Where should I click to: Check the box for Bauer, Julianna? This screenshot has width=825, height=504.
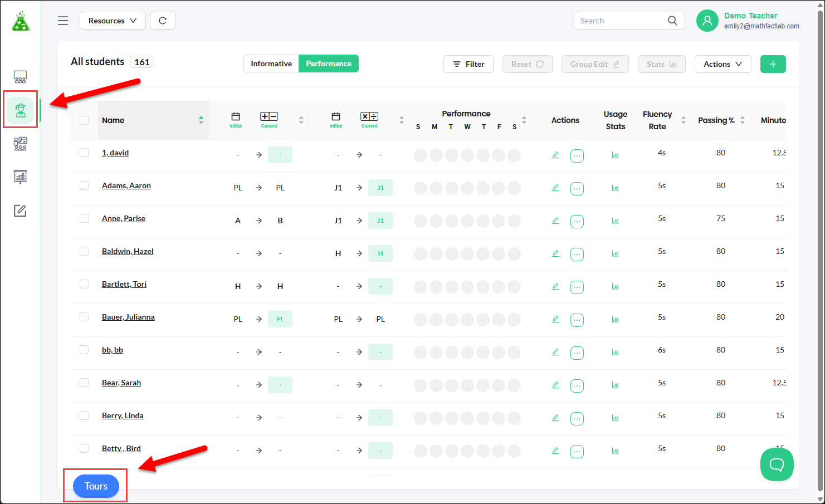(x=84, y=317)
